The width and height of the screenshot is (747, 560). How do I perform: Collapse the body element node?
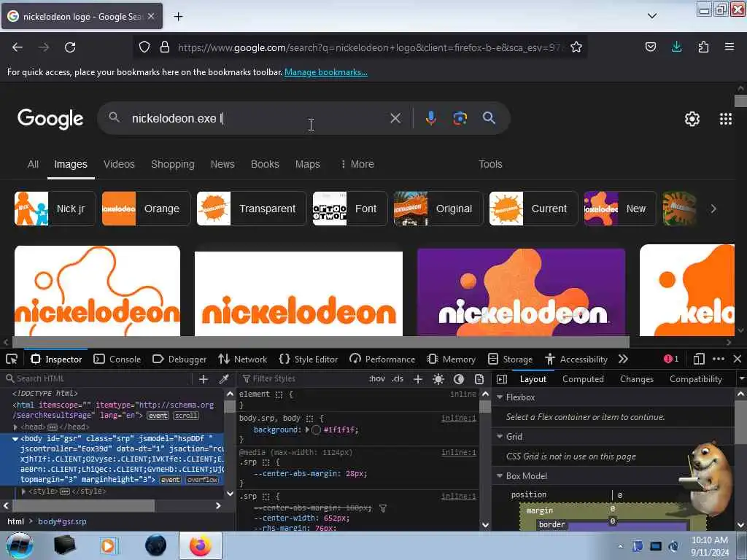pyautogui.click(x=15, y=438)
